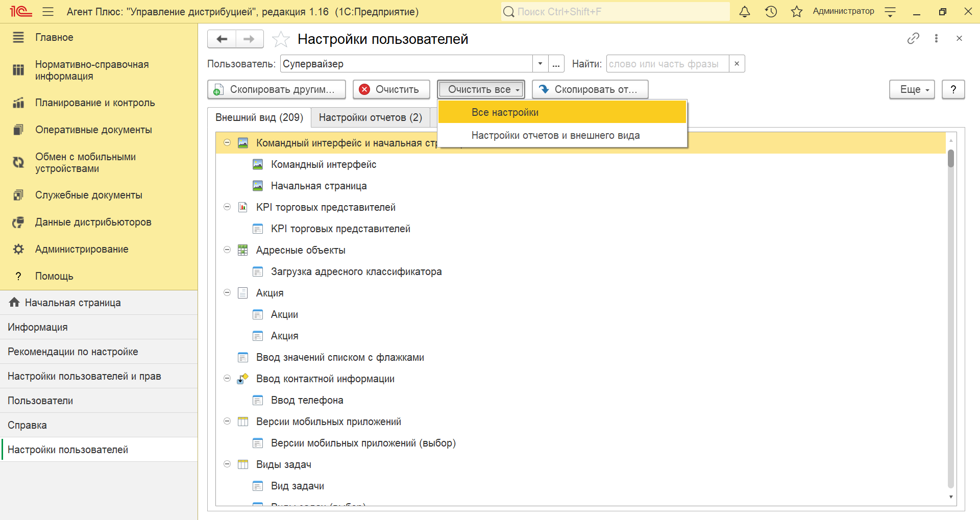Click the Пользователь field with Супервайзер

[406, 64]
